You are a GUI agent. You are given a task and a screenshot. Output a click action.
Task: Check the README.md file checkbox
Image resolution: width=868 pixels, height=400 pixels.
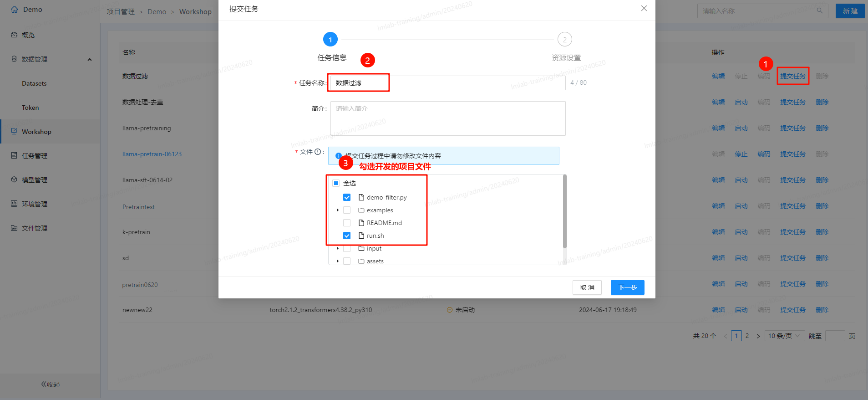347,223
